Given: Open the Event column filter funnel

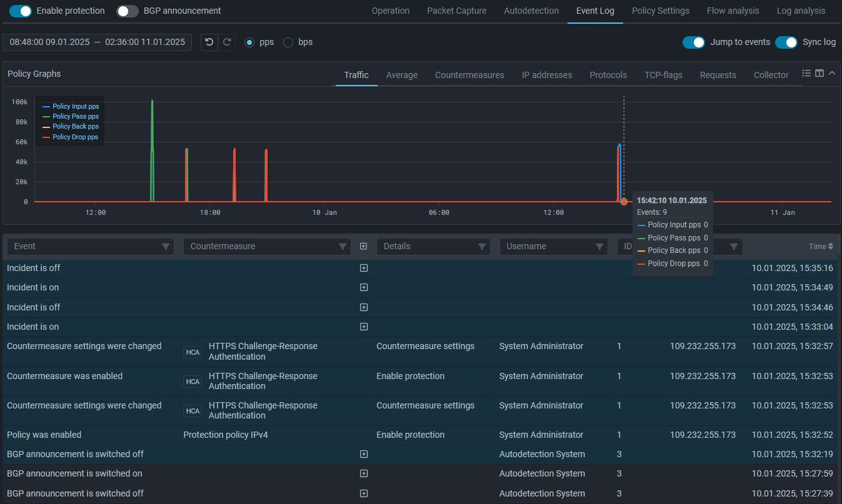Looking at the screenshot, I should point(166,247).
